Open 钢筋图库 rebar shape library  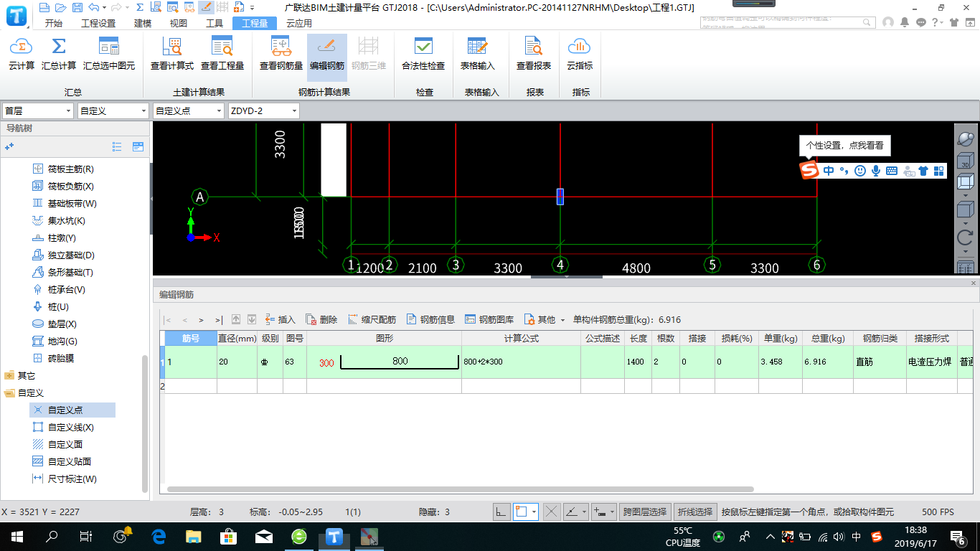point(489,319)
